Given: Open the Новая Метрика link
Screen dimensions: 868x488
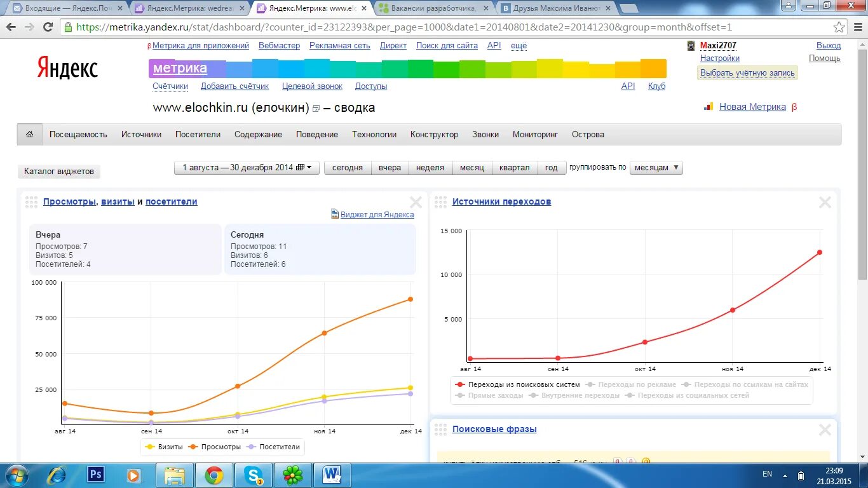Looking at the screenshot, I should point(752,107).
